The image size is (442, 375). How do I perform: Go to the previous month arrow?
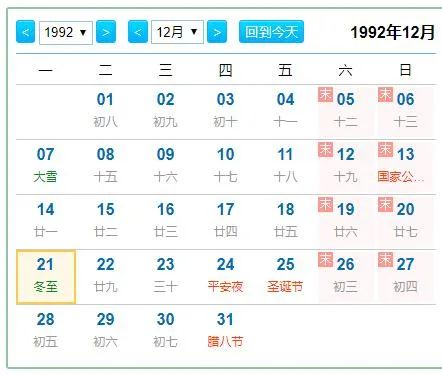[138, 32]
